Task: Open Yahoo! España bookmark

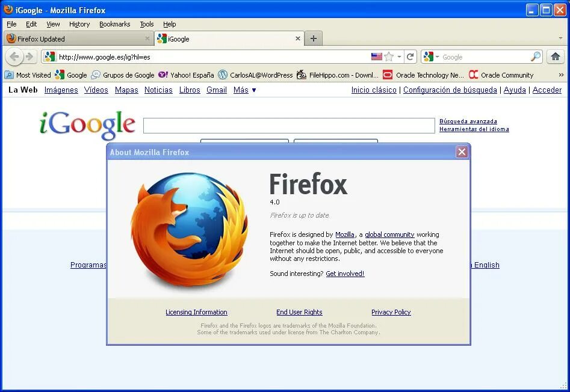Action: (186, 75)
